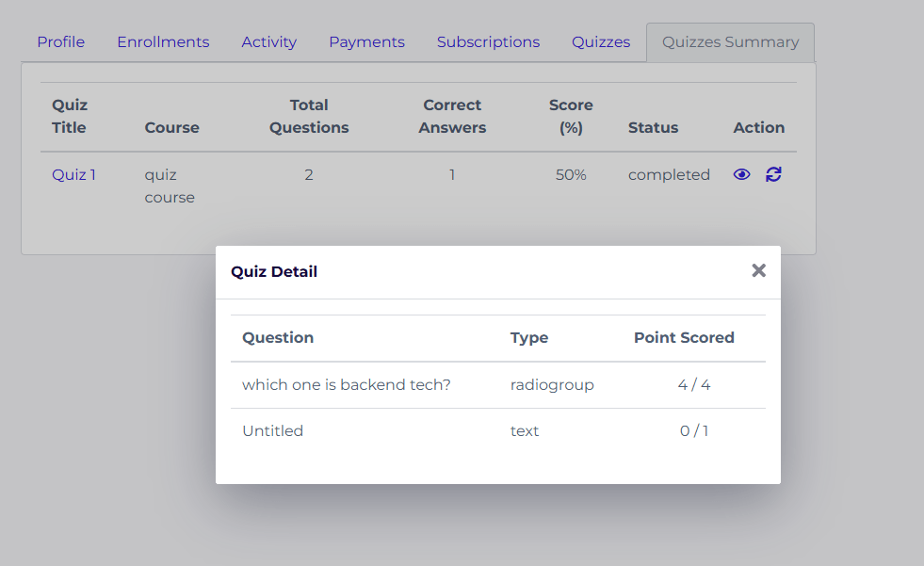Open the Quizzes tab

point(601,42)
